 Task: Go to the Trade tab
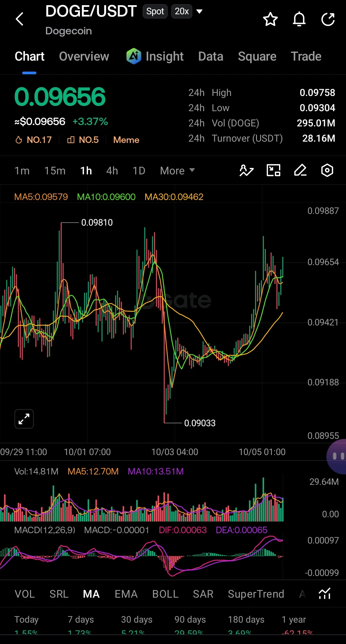tap(306, 56)
